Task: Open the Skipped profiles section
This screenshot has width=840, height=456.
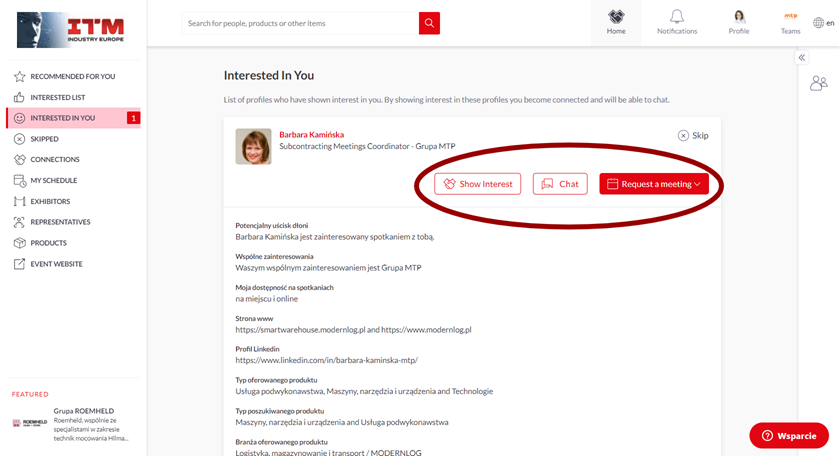Action: click(x=44, y=139)
